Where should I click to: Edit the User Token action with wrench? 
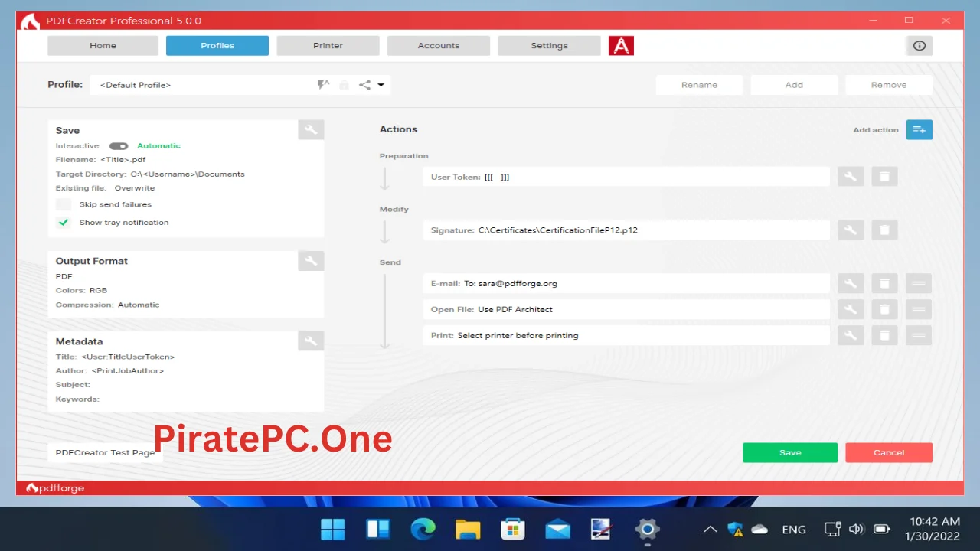(x=851, y=177)
